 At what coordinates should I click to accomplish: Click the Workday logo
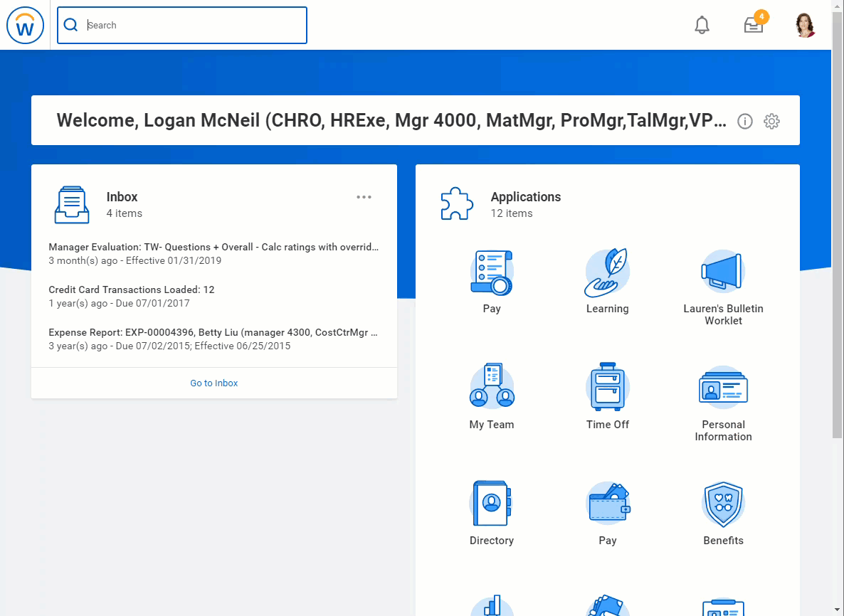[x=25, y=25]
